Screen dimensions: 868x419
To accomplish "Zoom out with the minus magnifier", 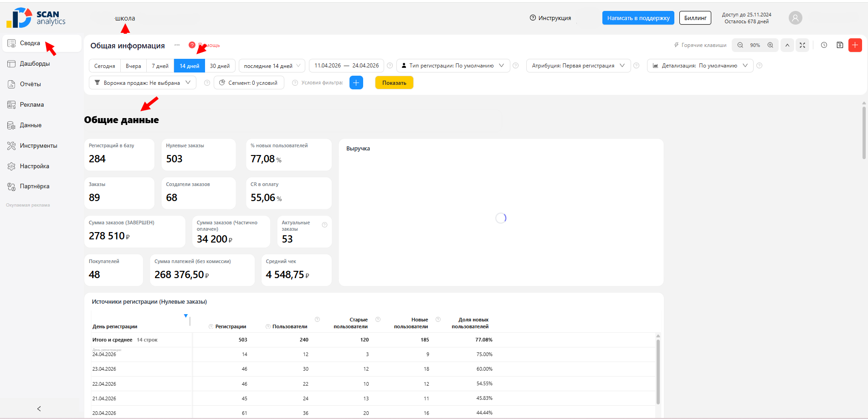I will click(x=740, y=45).
